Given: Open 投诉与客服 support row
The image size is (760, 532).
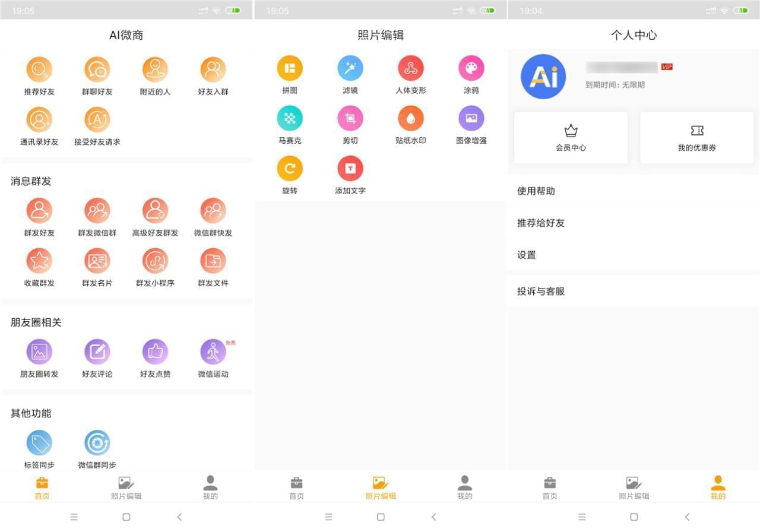Looking at the screenshot, I should (x=634, y=292).
